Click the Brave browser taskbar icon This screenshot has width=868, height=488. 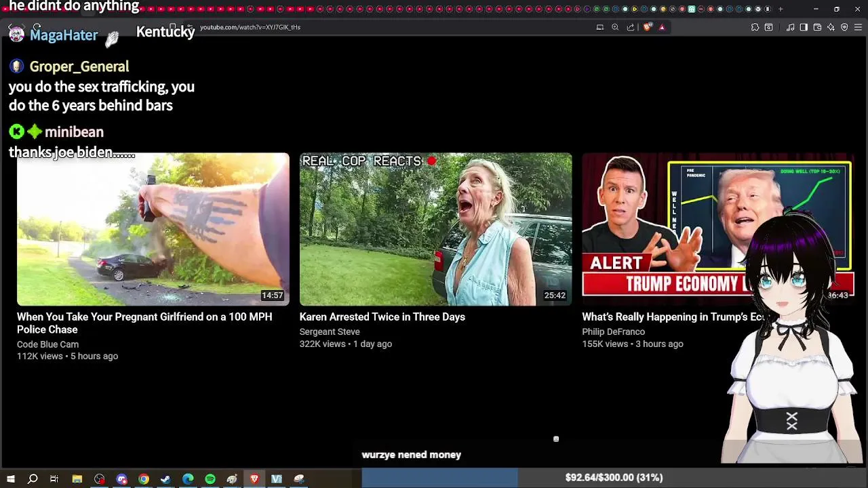click(254, 479)
